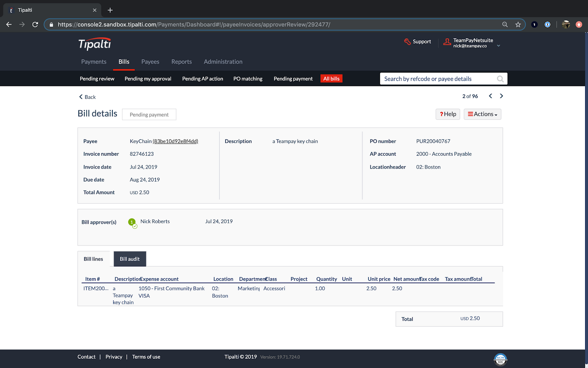Image resolution: width=588 pixels, height=368 pixels.
Task: Click the ITEM200... line item cell
Action: [96, 289]
